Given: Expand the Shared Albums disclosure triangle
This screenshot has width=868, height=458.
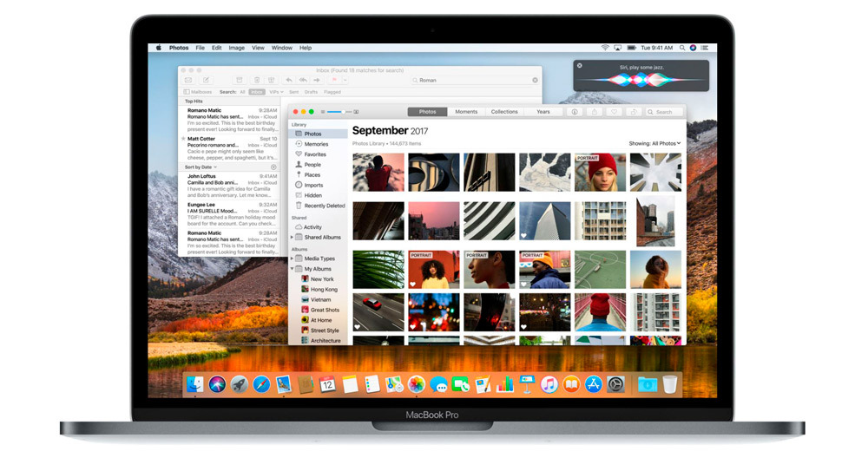Looking at the screenshot, I should pyautogui.click(x=293, y=238).
